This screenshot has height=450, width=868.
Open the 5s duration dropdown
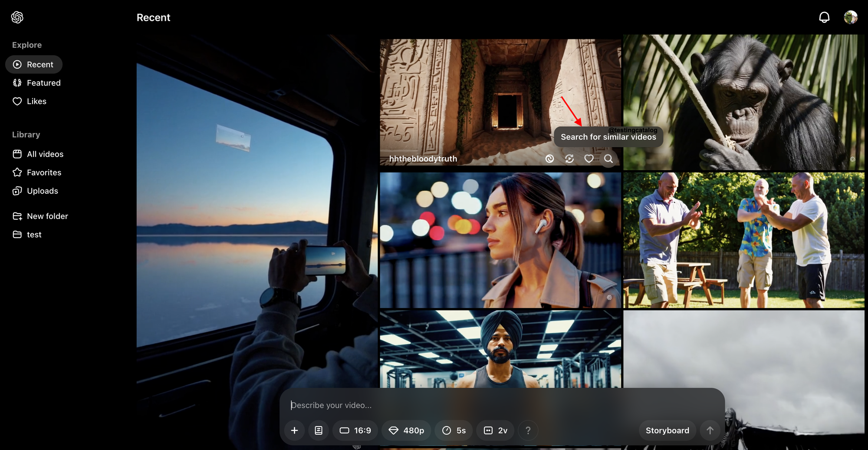click(454, 430)
